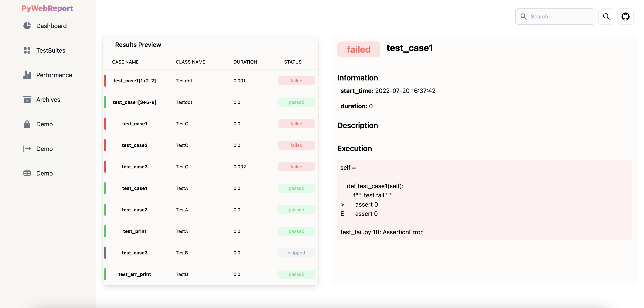
Task: Click the Archives download icon
Action: 26,100
